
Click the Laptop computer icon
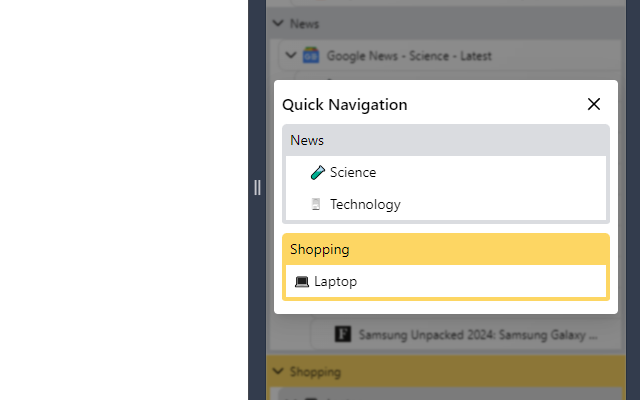[x=302, y=282]
